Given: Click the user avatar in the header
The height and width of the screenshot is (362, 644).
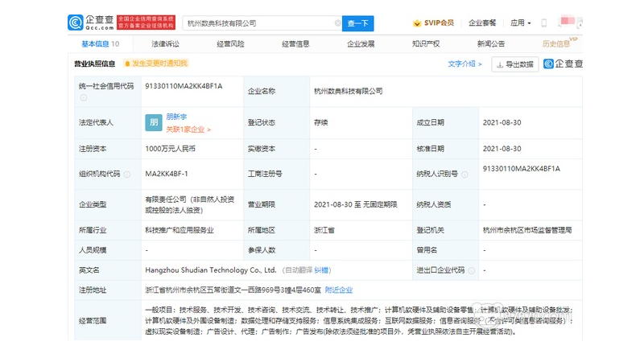Looking at the screenshot, I should (568, 22).
